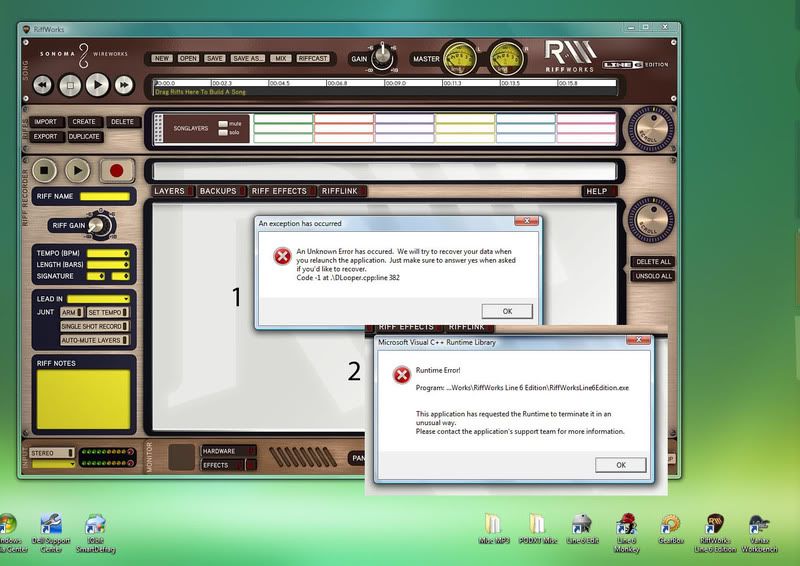This screenshot has height=566, width=800.
Task: Open the Misc MP3 desktop folder
Action: (494, 529)
